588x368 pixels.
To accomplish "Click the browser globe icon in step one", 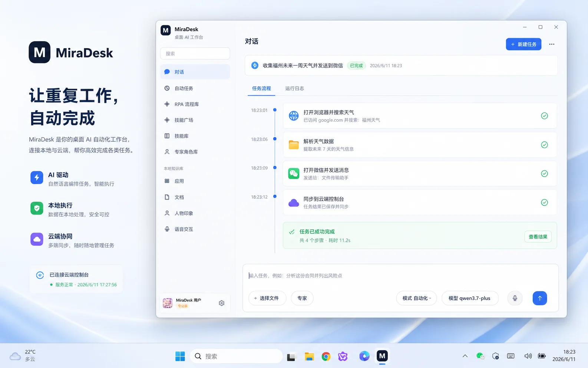I will [294, 116].
